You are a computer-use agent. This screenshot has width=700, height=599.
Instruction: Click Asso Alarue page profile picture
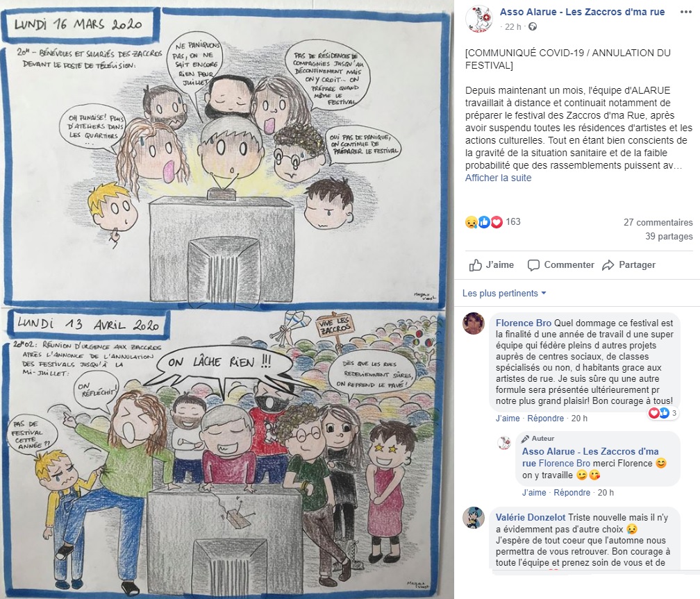click(x=480, y=19)
